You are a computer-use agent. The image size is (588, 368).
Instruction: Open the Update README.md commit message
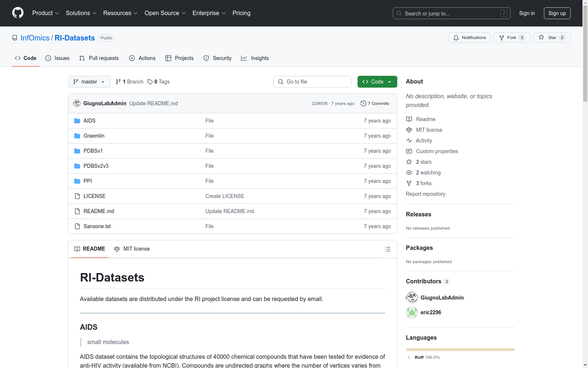(x=154, y=103)
